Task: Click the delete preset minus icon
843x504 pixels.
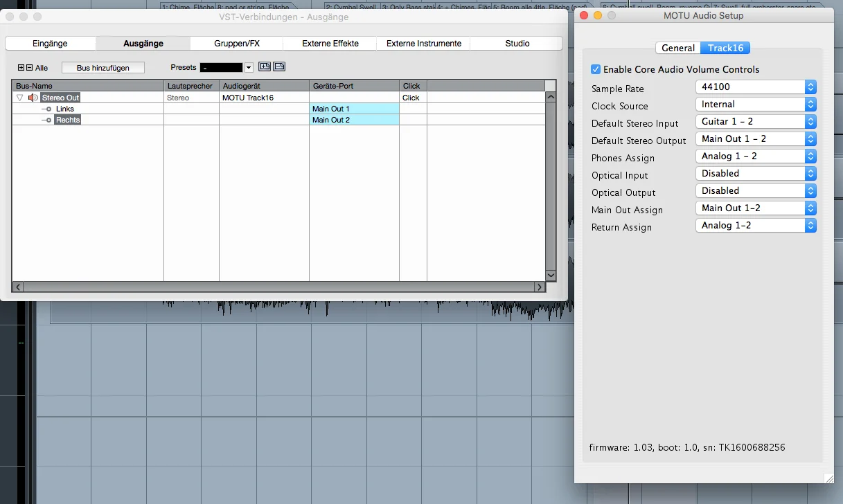Action: 279,66
